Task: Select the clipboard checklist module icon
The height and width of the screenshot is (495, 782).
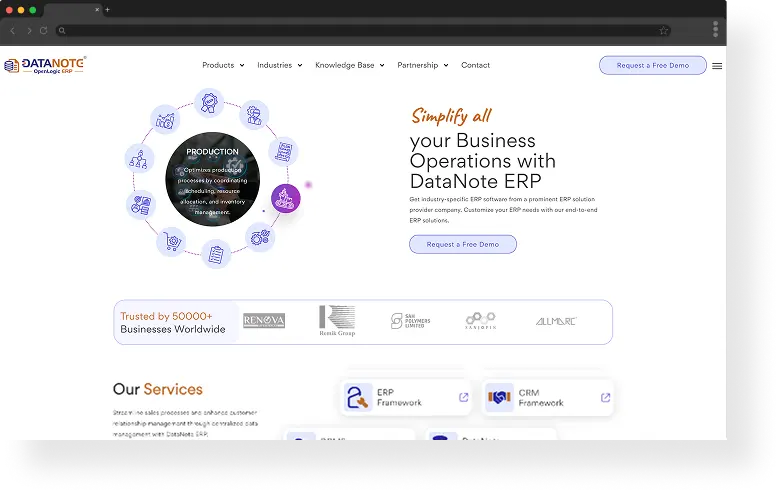Action: pyautogui.click(x=216, y=254)
